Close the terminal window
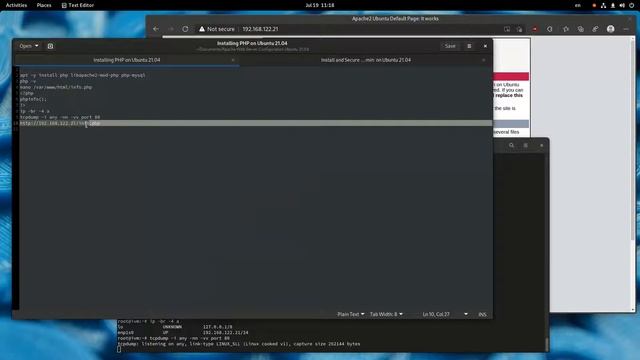The image size is (640, 360). pos(541,145)
